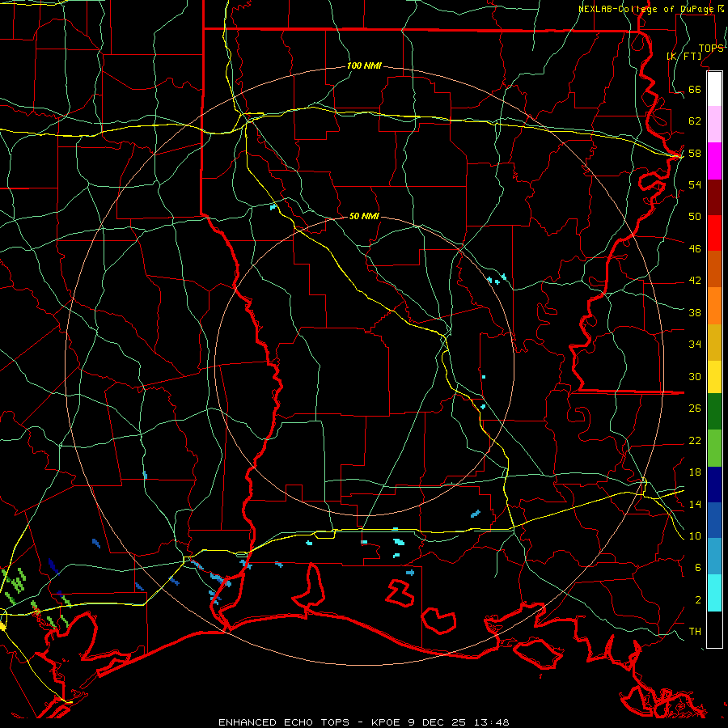728x728 pixels.
Task: Click the gold swatch between 38 and 34
Action: point(714,342)
